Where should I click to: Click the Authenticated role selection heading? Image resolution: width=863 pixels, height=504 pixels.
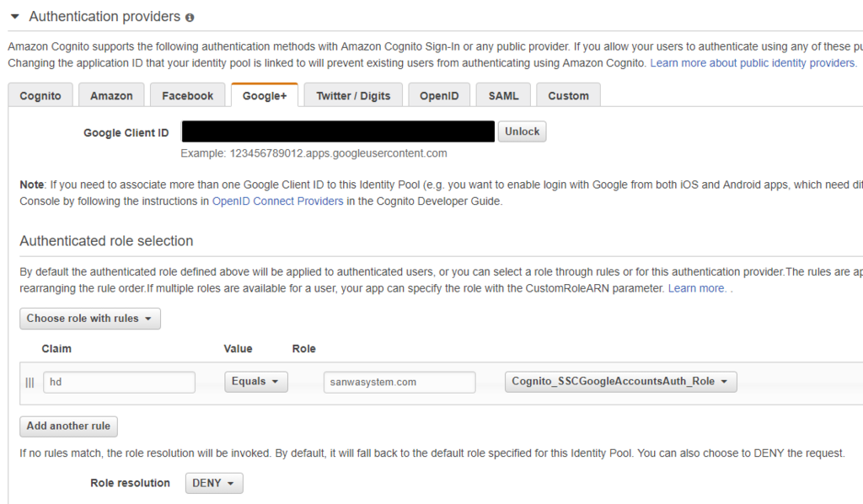tap(106, 241)
